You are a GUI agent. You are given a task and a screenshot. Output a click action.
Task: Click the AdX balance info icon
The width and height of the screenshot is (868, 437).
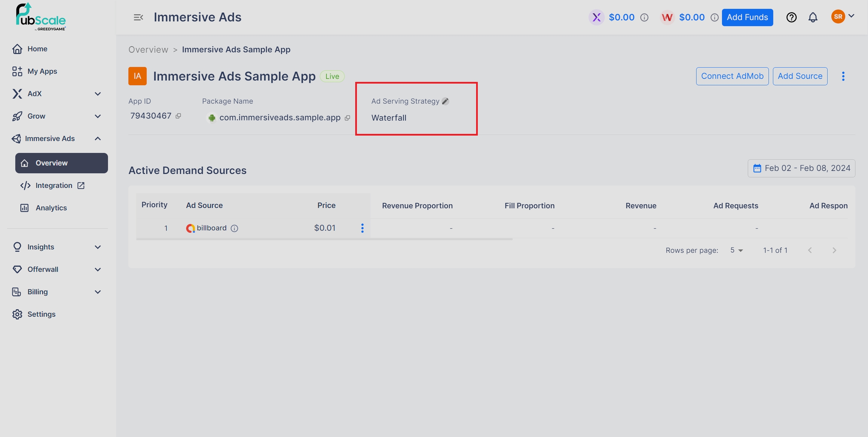(x=644, y=17)
